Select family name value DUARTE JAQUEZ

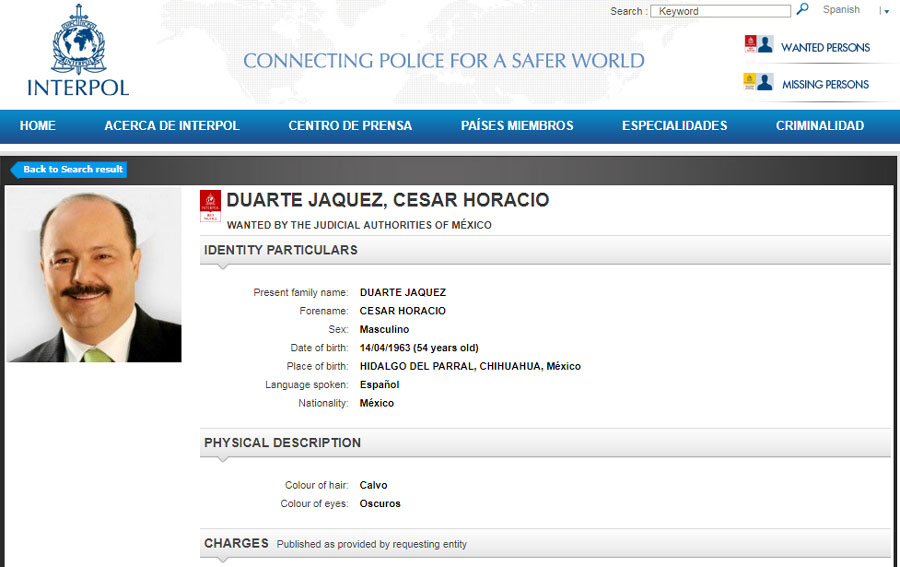click(403, 292)
